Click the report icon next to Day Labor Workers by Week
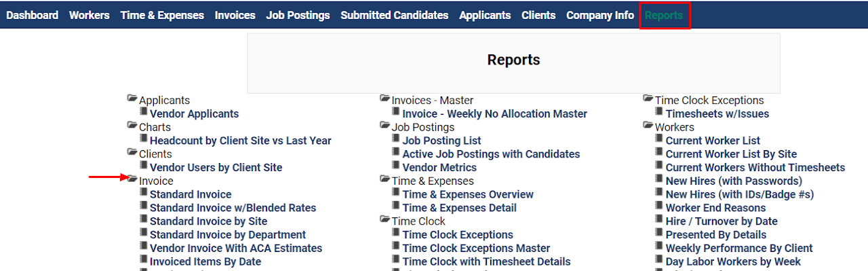Image resolution: width=868 pixels, height=271 pixels. point(659,260)
